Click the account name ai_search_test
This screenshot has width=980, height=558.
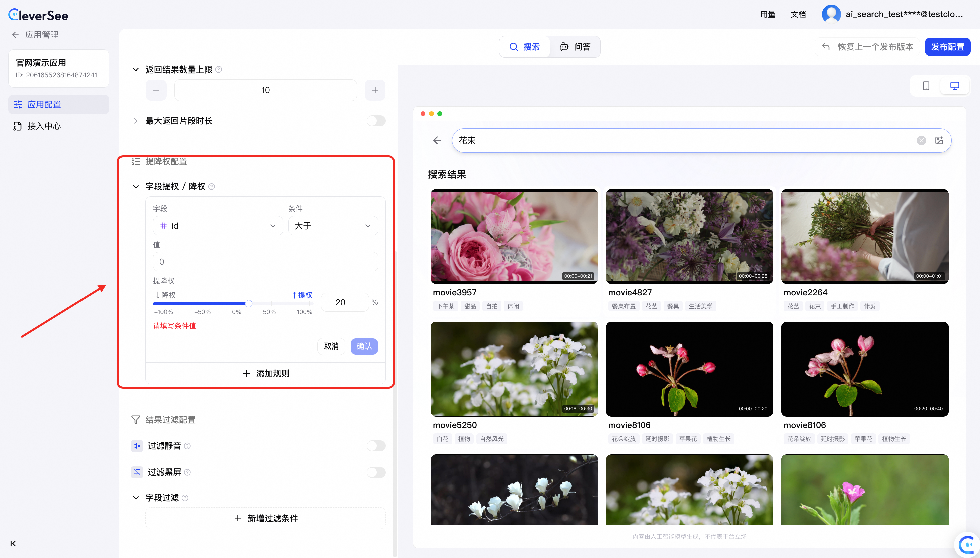(904, 14)
